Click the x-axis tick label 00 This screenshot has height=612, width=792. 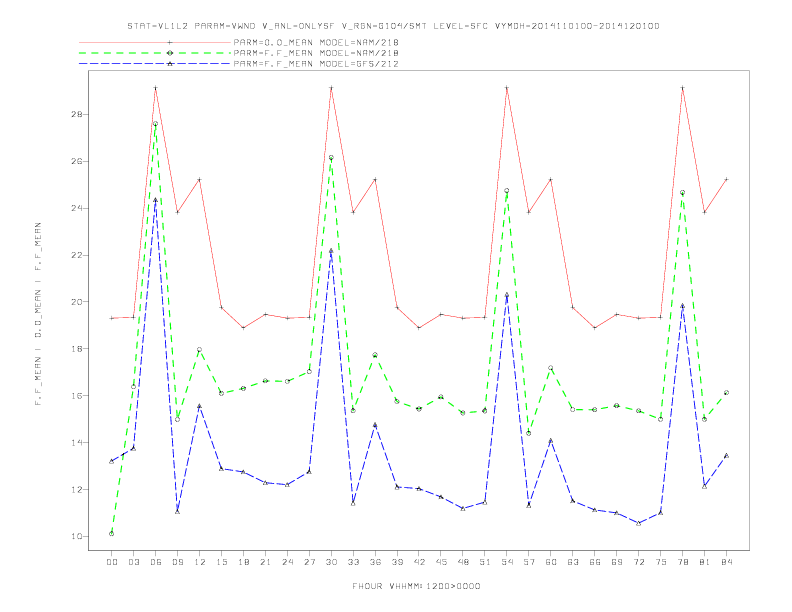pyautogui.click(x=112, y=562)
